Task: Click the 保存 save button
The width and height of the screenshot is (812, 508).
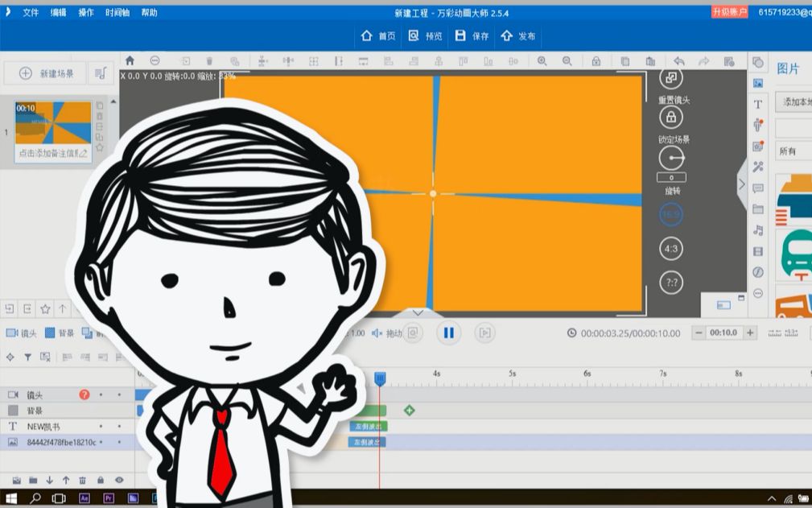Action: coord(472,35)
